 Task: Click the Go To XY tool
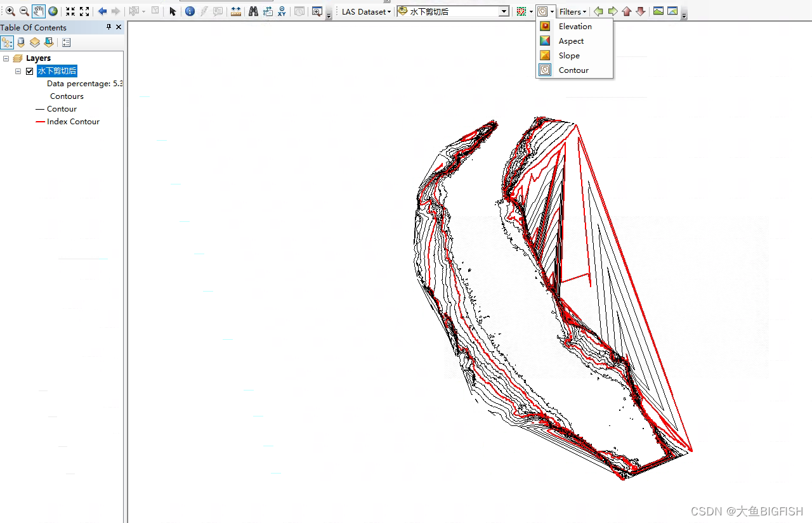point(281,11)
